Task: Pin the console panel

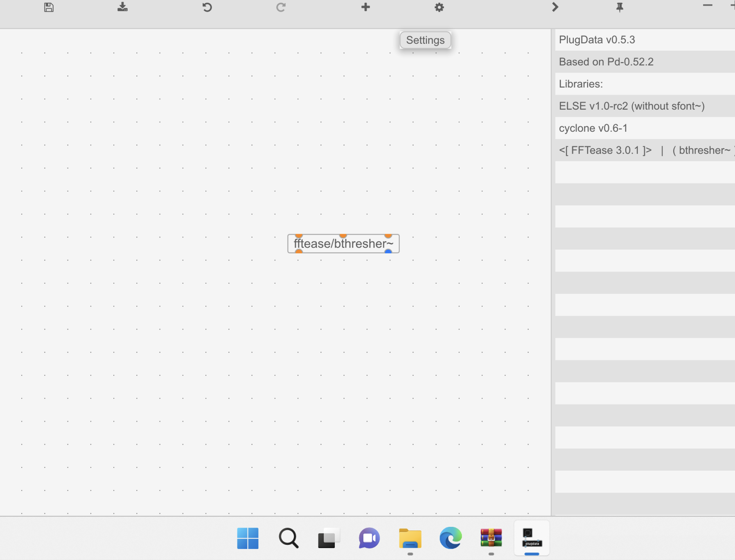Action: [619, 7]
